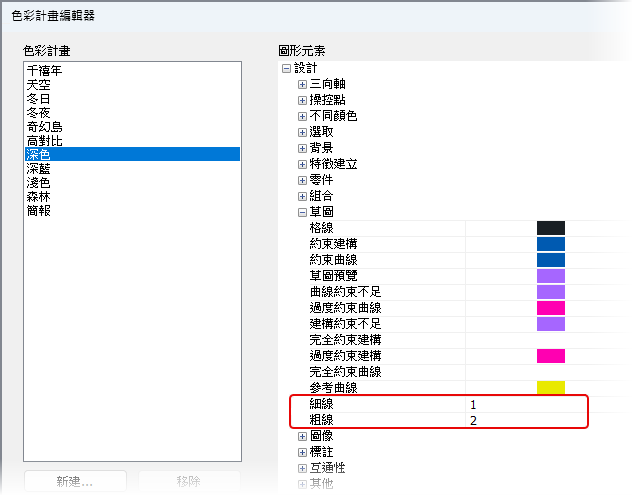This screenshot has width=633, height=496.
Task: Expand the 操控點 node
Action: (x=302, y=100)
